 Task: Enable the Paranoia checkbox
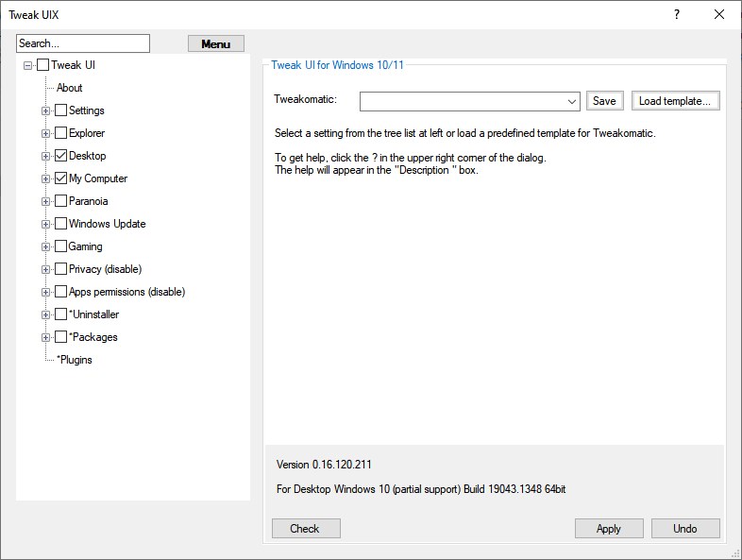coord(60,201)
